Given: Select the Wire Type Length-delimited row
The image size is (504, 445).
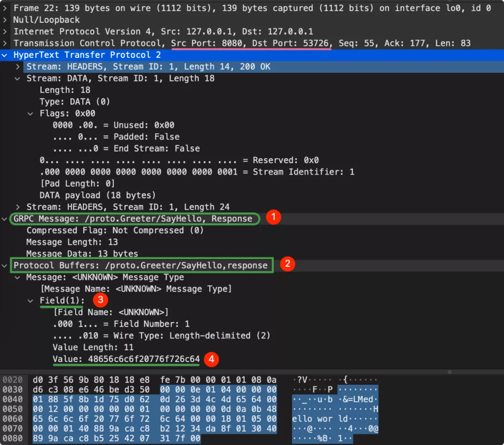Looking at the screenshot, I should click(x=161, y=335).
